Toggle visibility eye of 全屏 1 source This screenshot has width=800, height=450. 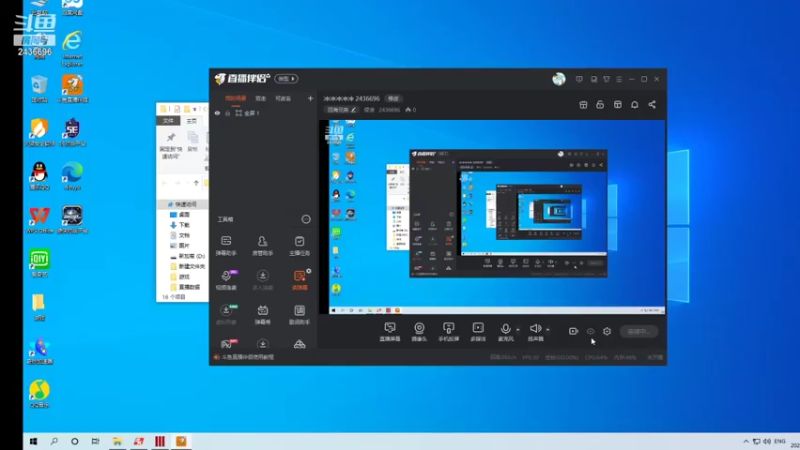coord(217,113)
